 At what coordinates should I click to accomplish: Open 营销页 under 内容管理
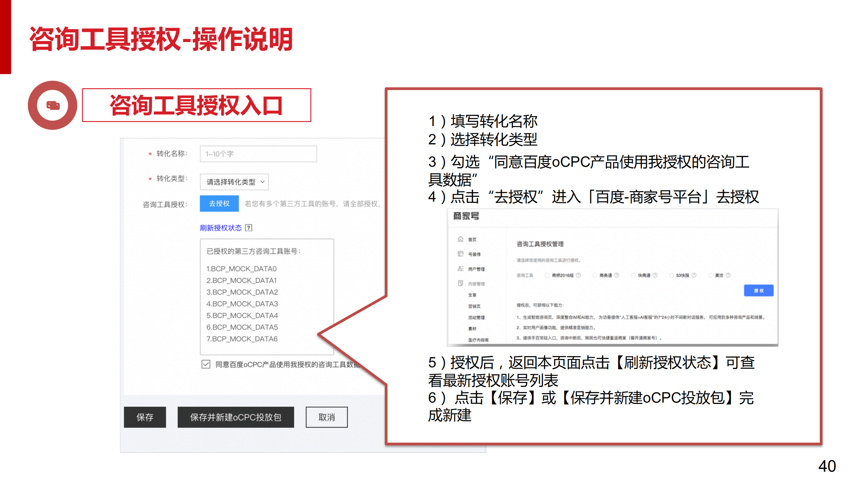point(474,306)
